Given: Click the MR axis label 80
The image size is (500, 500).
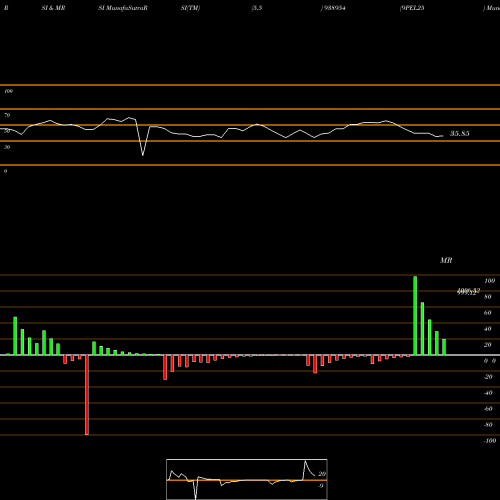Looking at the screenshot, I should coord(488,297).
